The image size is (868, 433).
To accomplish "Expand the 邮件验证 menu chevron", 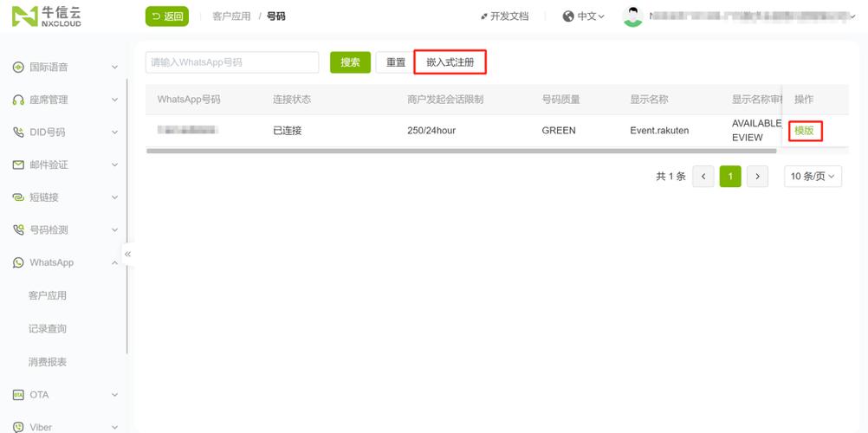I will [x=114, y=165].
